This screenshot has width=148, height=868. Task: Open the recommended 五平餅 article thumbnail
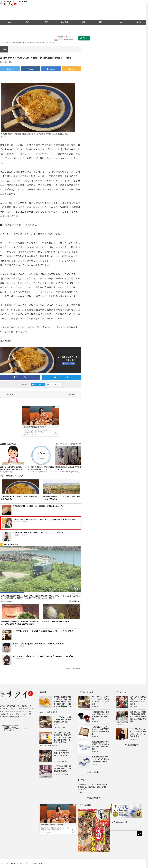[x=20, y=487]
